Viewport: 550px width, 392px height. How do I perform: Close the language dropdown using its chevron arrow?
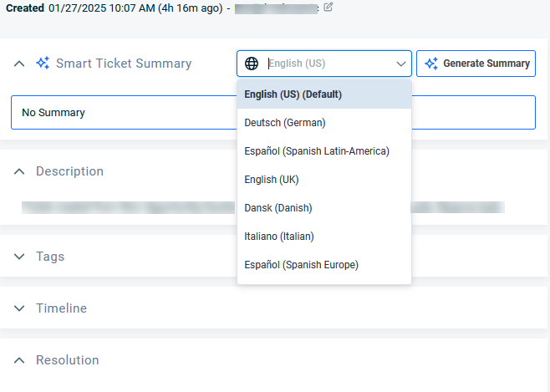coord(400,64)
